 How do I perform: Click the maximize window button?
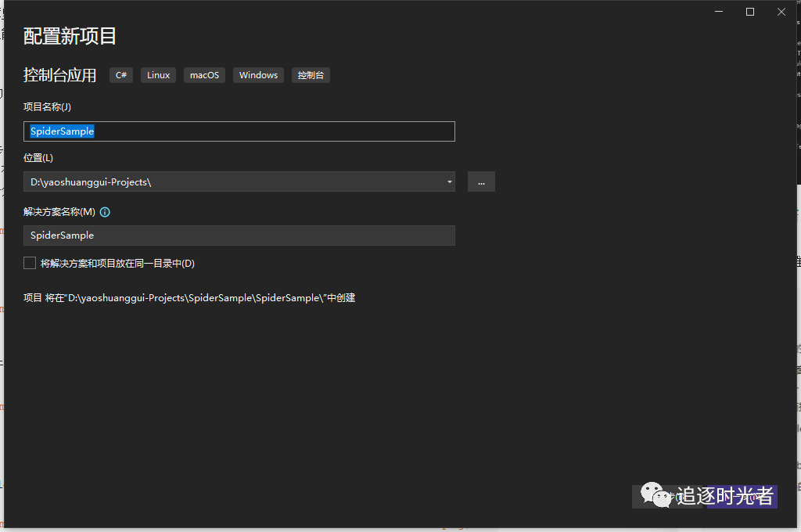pos(749,12)
